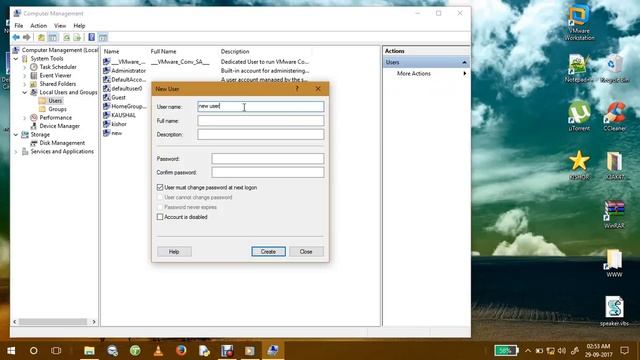Viewport: 640px width, 360px height.
Task: Click the Create button
Action: pyautogui.click(x=268, y=251)
